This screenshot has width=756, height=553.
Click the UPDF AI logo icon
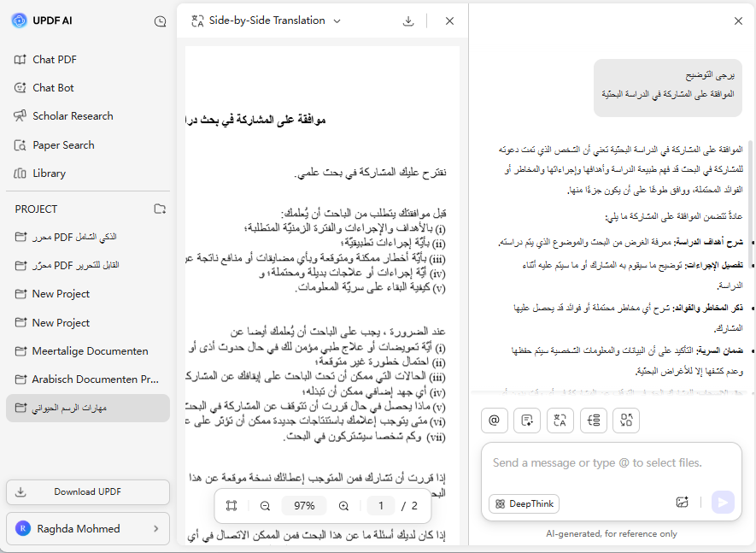point(20,21)
